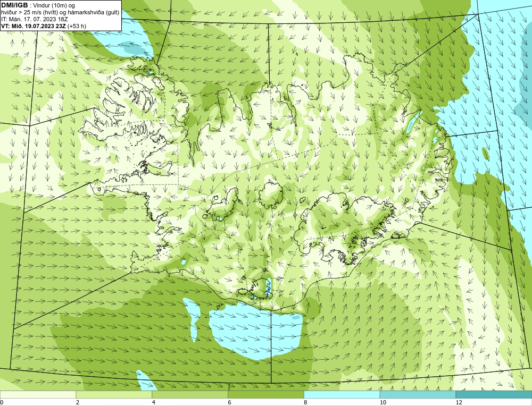Click the above-12 m/s legend color swatch
The height and width of the screenshot is (406, 532).
click(494, 395)
